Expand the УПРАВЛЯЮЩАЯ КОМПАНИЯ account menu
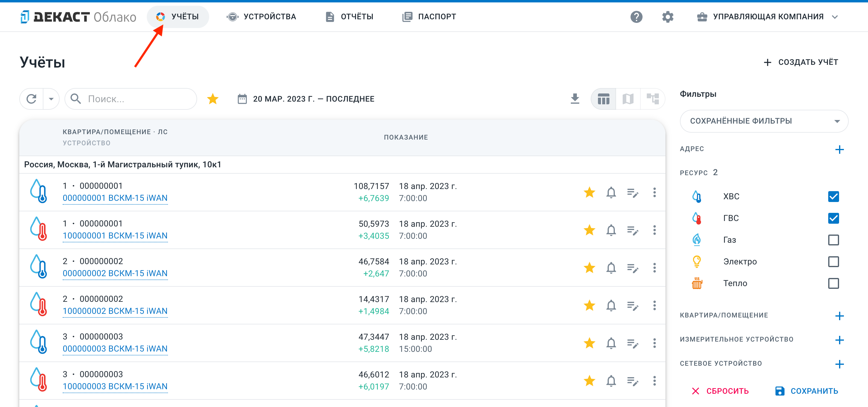 (x=767, y=17)
